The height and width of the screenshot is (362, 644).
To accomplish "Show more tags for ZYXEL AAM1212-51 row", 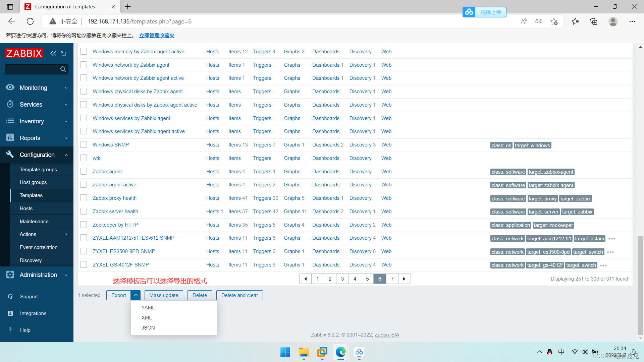I will (x=612, y=239).
